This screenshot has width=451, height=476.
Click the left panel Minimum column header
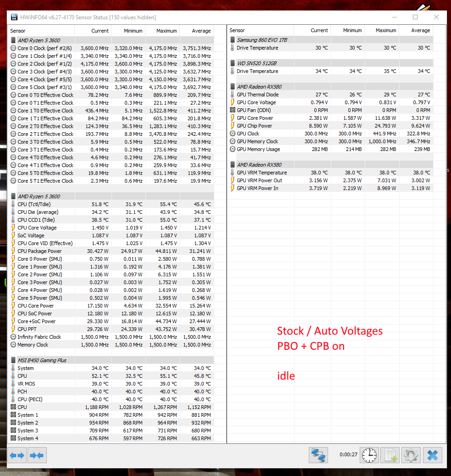(x=128, y=31)
